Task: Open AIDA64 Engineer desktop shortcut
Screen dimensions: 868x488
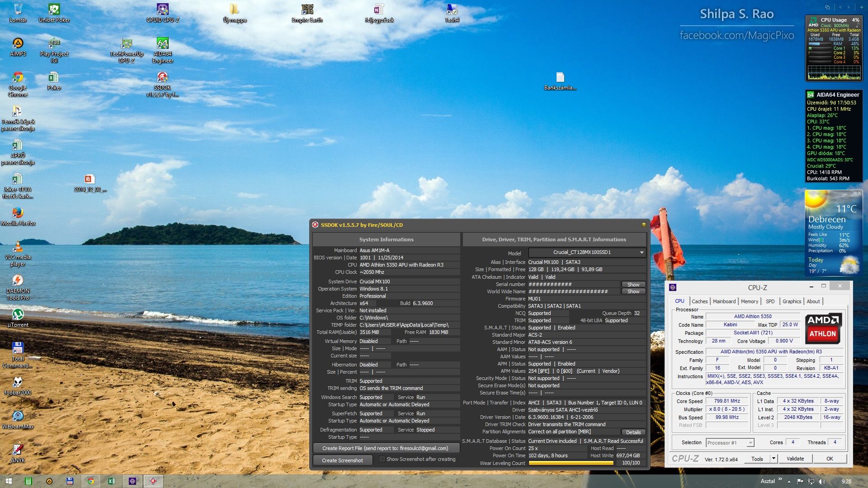Action: pyautogui.click(x=163, y=50)
